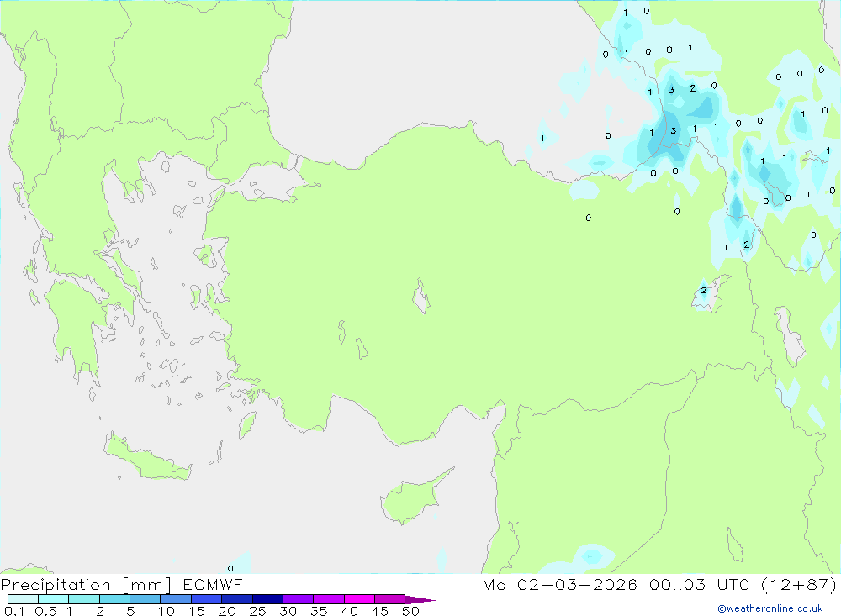
Task: Click the legend label 35
Action: point(319,611)
